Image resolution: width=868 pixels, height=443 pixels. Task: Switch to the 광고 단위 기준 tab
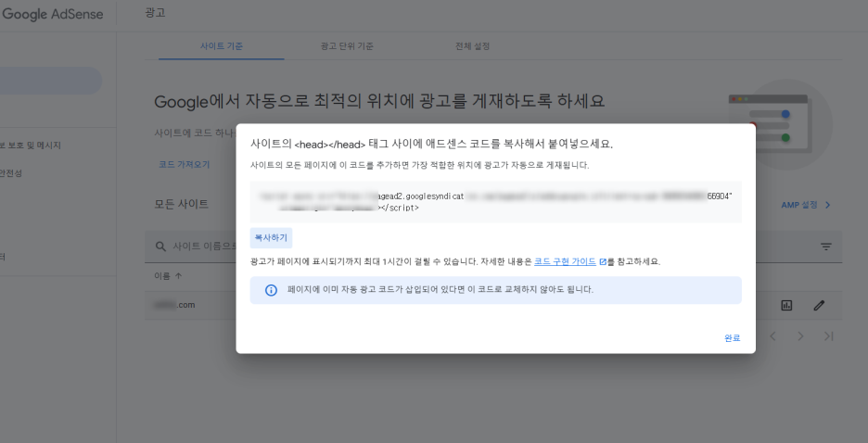point(347,46)
